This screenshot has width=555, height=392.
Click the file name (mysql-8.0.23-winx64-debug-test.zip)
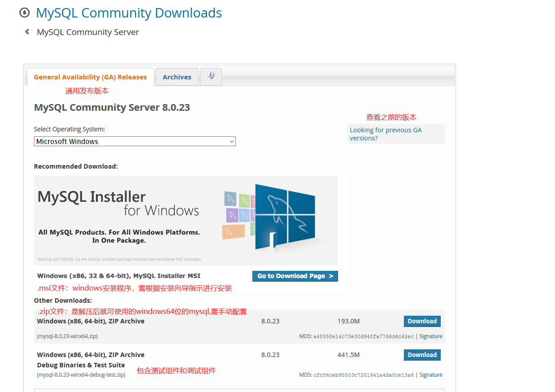coord(81,375)
